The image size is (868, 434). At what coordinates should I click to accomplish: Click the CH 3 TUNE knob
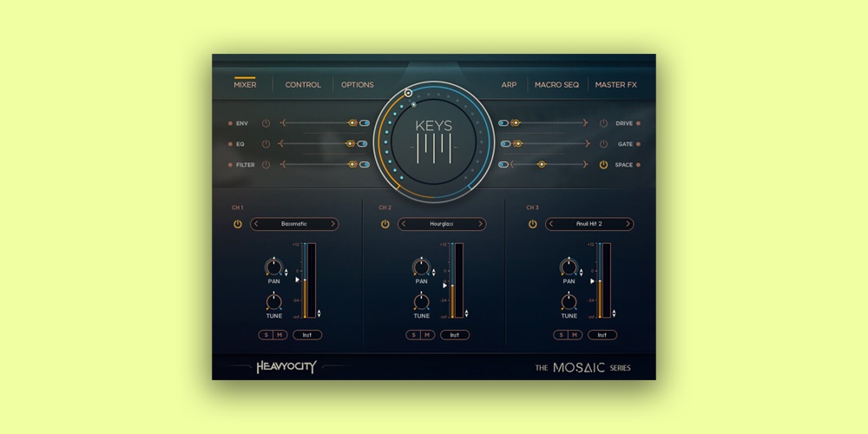569,302
